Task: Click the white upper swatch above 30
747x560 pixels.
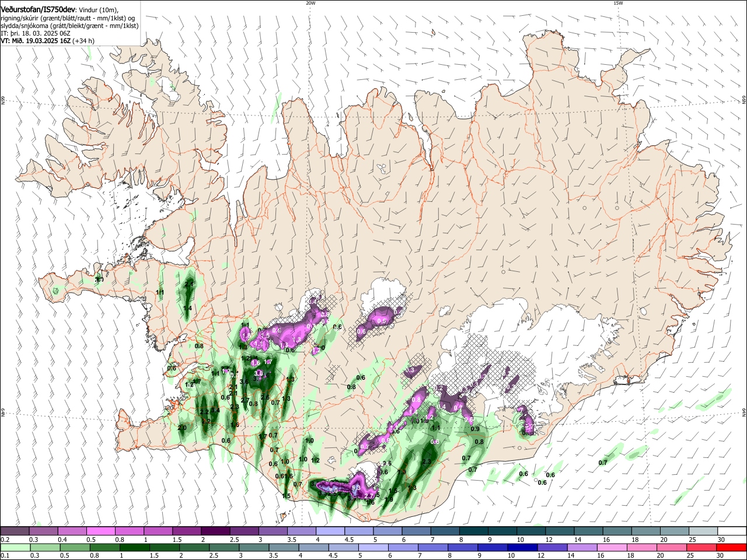Action: 732,531
